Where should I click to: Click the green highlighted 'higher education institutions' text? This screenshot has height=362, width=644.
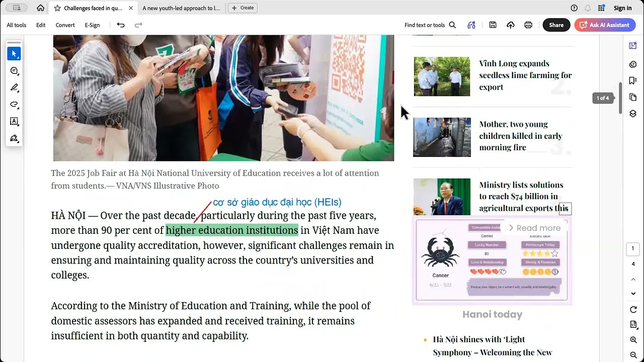tap(232, 230)
